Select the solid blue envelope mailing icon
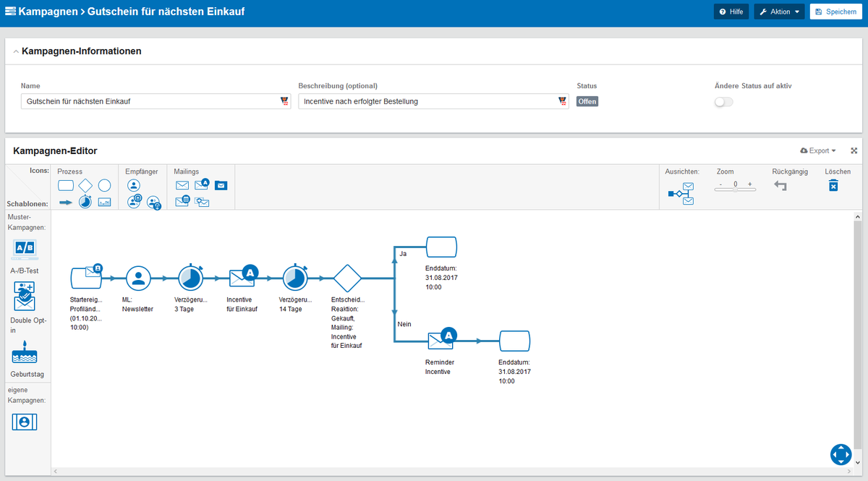The height and width of the screenshot is (481, 868). point(221,185)
